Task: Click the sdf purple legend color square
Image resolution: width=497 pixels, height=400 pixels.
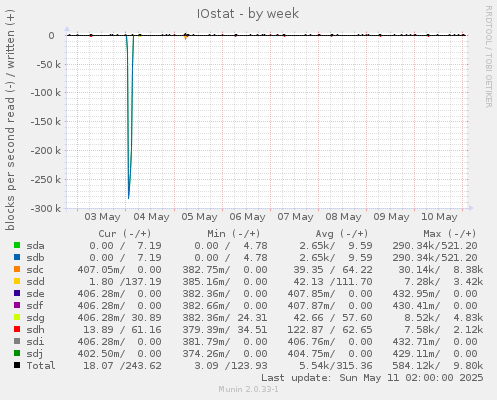Action: tap(17, 305)
